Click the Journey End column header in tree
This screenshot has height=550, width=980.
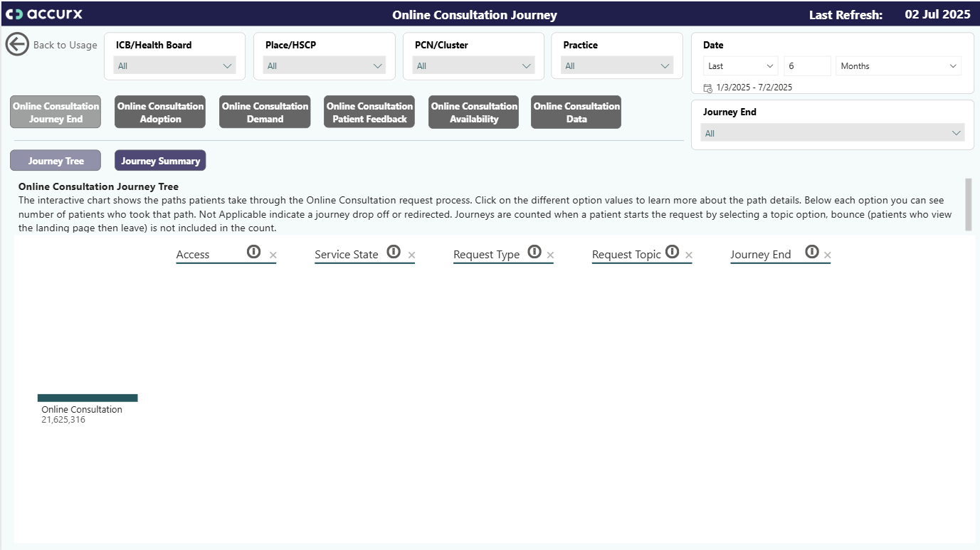click(x=761, y=255)
